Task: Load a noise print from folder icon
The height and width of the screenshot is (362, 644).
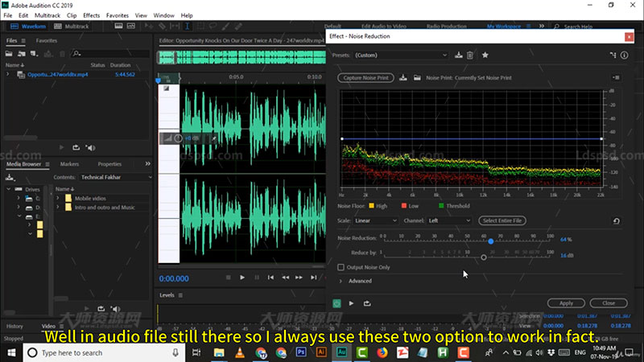Action: click(x=417, y=77)
